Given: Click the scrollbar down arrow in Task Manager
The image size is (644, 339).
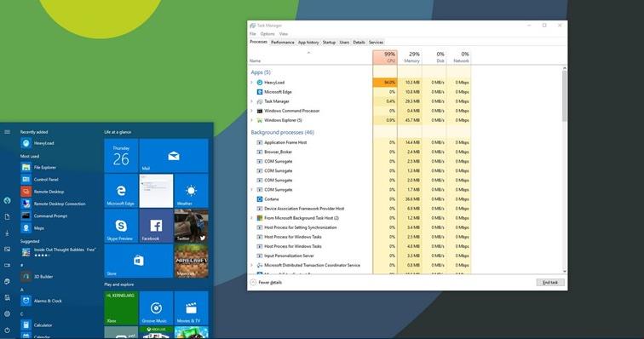Looking at the screenshot, I should point(564,271).
